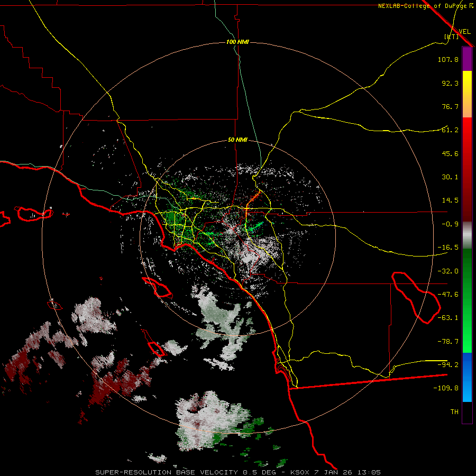Image resolution: width=476 pixels, height=476 pixels.
Task: Click the VEL legend title
Action: coord(464,32)
